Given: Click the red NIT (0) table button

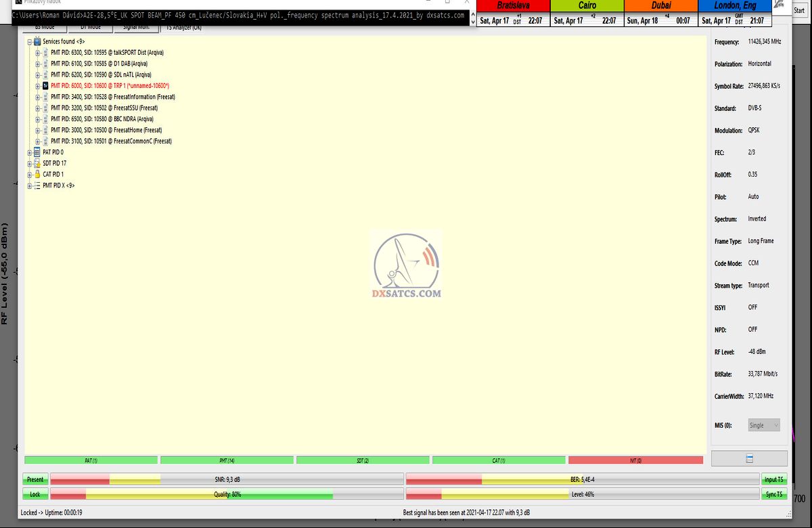Looking at the screenshot, I should tap(635, 460).
